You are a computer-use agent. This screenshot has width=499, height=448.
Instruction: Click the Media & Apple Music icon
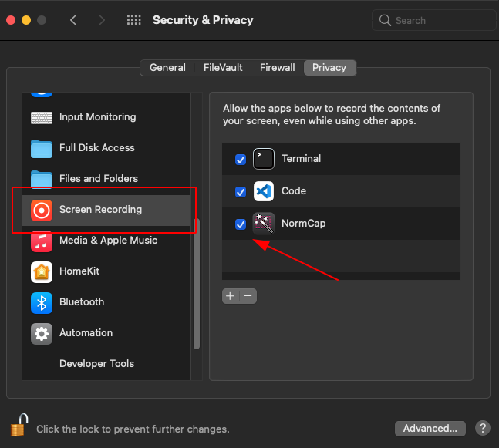42,241
